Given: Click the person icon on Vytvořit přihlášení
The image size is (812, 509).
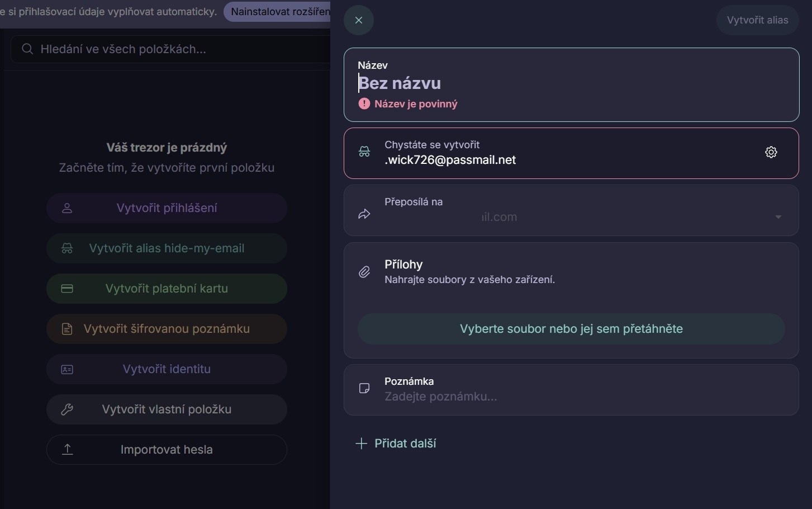Looking at the screenshot, I should [x=67, y=208].
